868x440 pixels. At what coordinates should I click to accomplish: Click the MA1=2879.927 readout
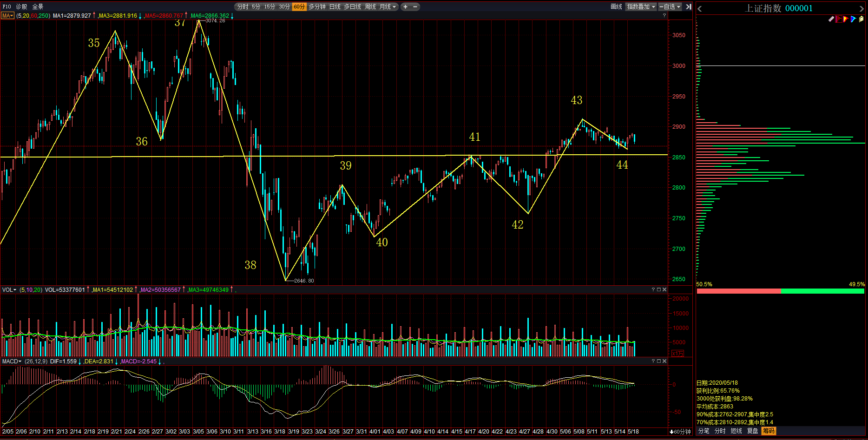tap(72, 15)
